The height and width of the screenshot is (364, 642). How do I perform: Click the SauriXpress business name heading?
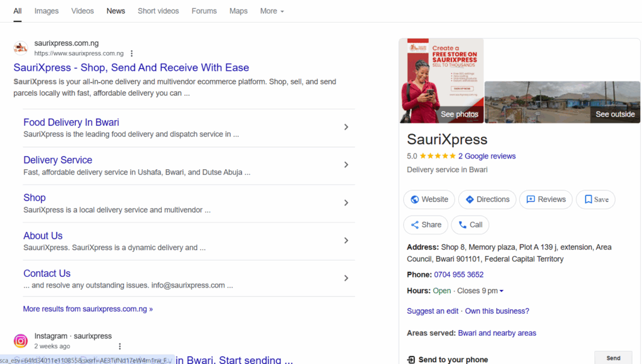(x=447, y=140)
